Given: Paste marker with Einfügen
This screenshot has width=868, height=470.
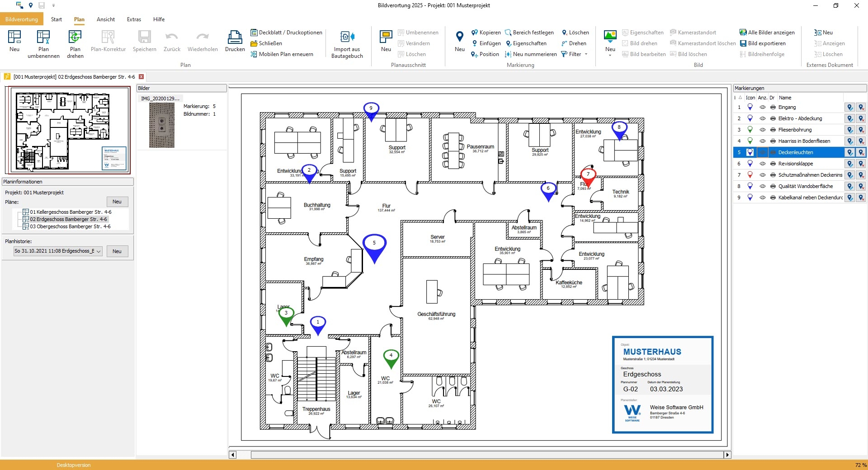Looking at the screenshot, I should (x=486, y=43).
